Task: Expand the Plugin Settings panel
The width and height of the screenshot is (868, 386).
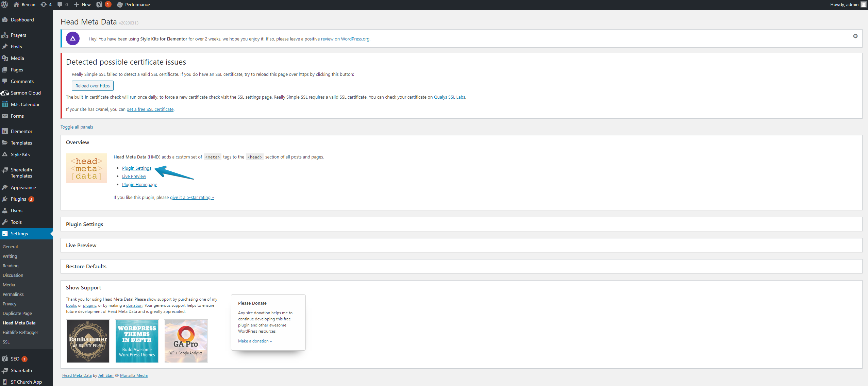Action: coord(84,224)
